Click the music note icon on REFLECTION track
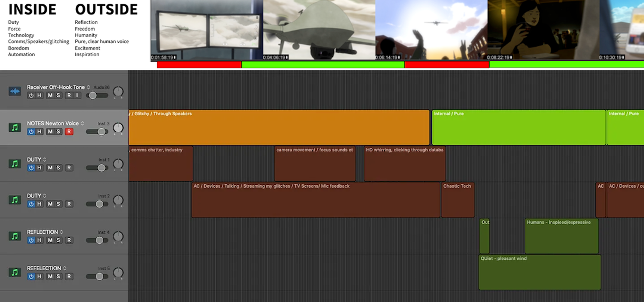Viewport: 644px width, 302px height. tap(15, 236)
